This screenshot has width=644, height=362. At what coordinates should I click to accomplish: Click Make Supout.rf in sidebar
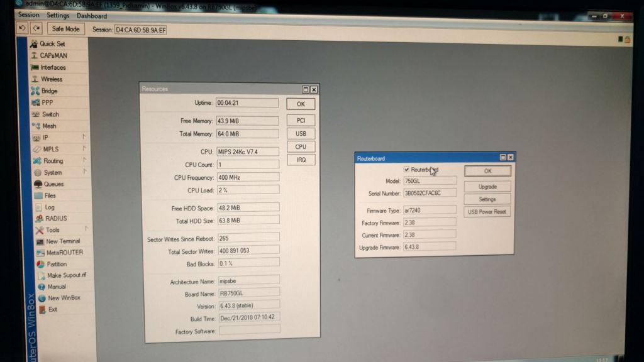[65, 275]
